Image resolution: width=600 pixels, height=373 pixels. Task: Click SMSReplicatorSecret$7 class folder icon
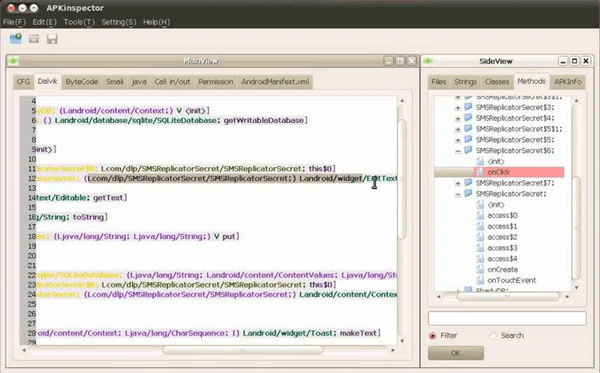(x=468, y=182)
